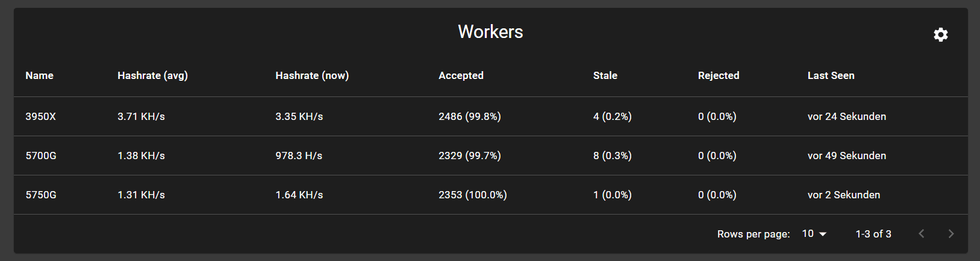Open the rows per page dropdown
The image size is (980, 261).
(x=814, y=234)
